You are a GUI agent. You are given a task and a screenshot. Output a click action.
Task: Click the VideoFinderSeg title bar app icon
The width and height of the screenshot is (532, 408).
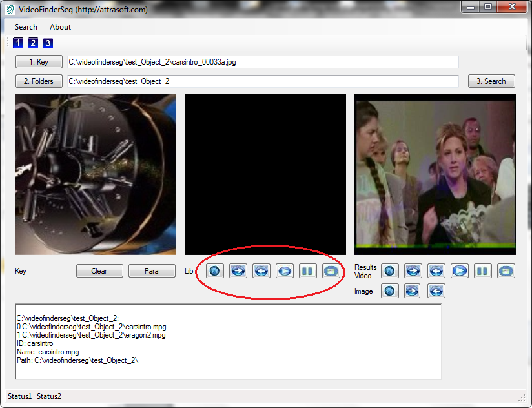coord(10,9)
